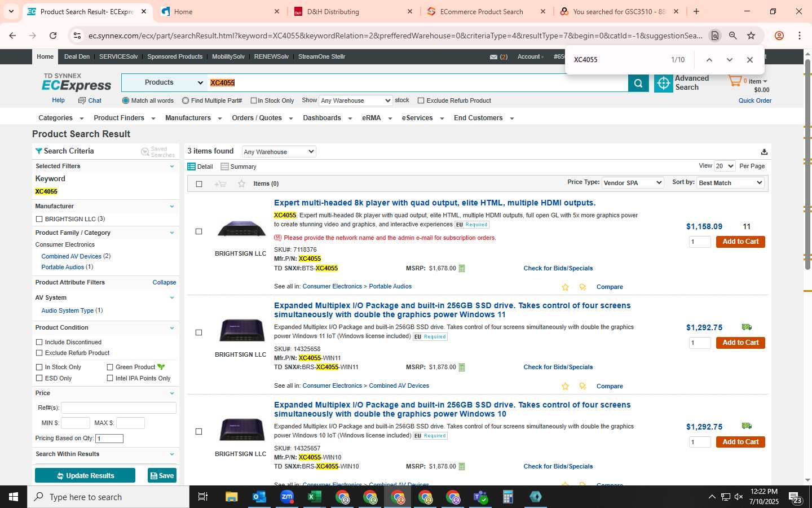The height and width of the screenshot is (508, 812).
Task: Open the Dashboards menu
Action: [x=327, y=118]
